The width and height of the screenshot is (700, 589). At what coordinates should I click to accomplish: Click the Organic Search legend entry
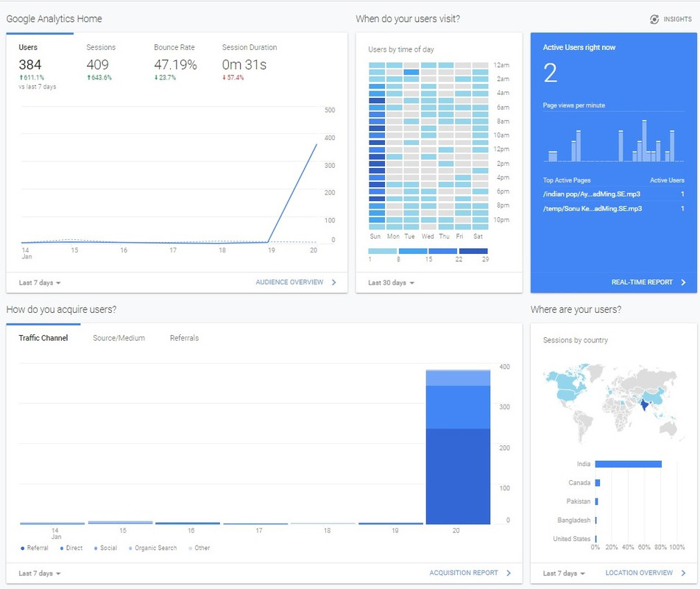[152, 548]
